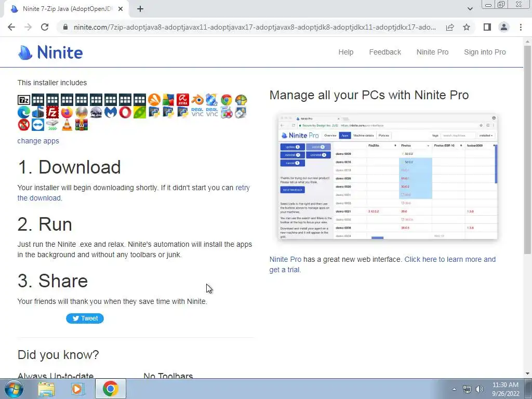The image size is (532, 399).
Task: Open the Feedback nav link
Action: (x=385, y=52)
